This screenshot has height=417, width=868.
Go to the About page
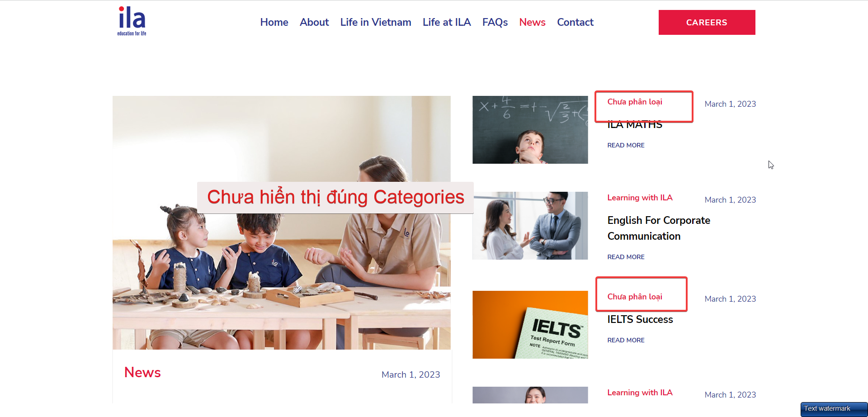point(314,22)
